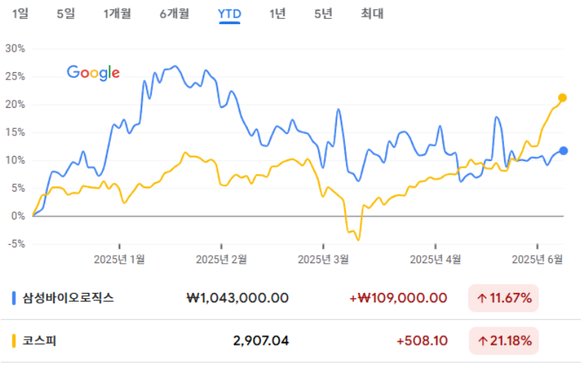The image size is (588, 368).
Task: Click the 2025년 2월 axis label
Action: (x=221, y=259)
